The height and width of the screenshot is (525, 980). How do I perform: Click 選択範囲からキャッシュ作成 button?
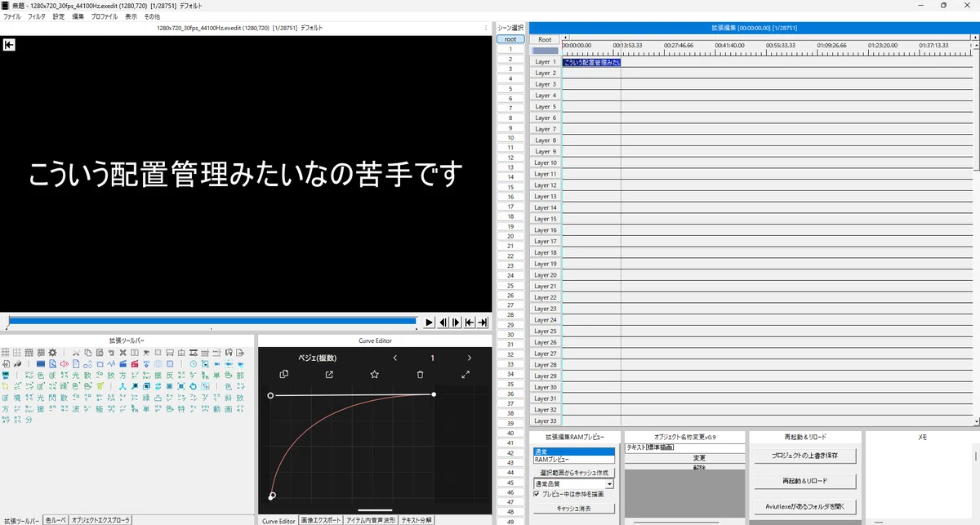(573, 474)
